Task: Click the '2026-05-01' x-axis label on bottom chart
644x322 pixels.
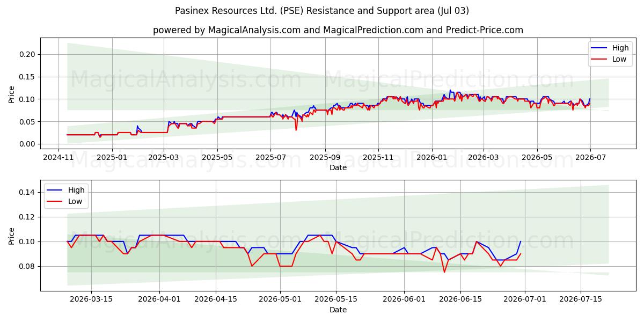Action: click(280, 300)
